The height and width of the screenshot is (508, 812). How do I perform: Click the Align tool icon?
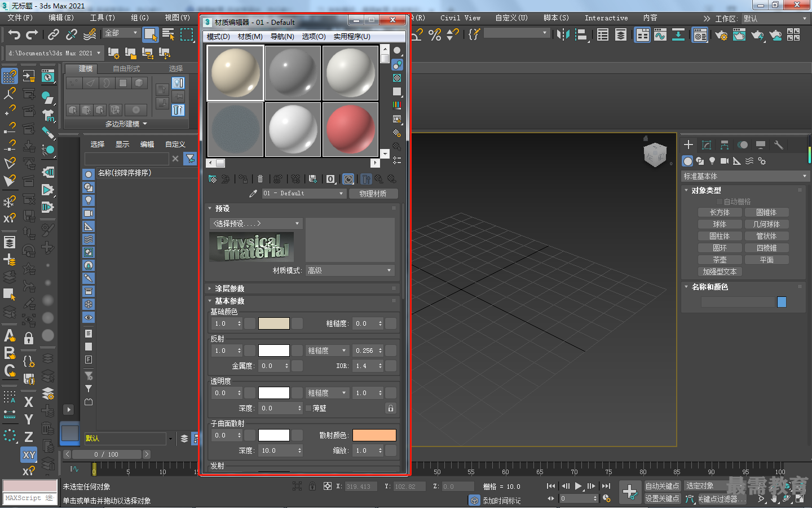point(581,34)
